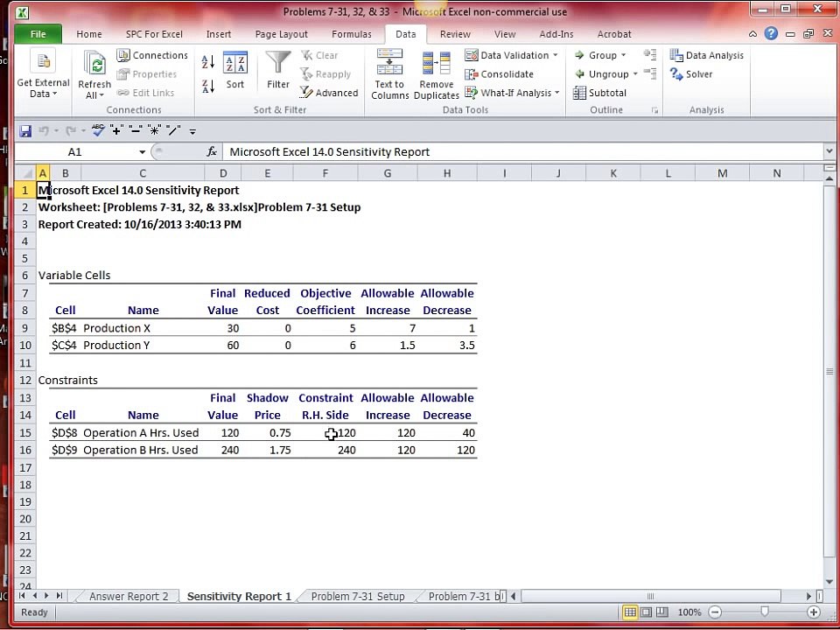This screenshot has height=630, width=840.
Task: Select the Sensitivity Report 1 sheet tab
Action: click(x=239, y=596)
